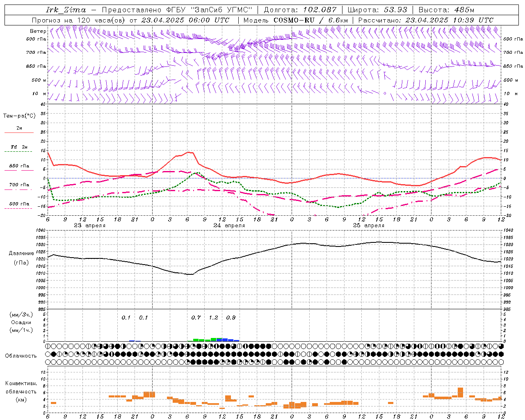Click the date label "24 апреля"

229,226
